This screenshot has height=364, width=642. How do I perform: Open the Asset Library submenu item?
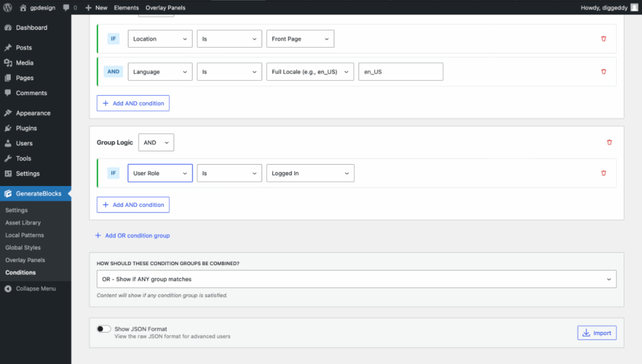tap(23, 222)
